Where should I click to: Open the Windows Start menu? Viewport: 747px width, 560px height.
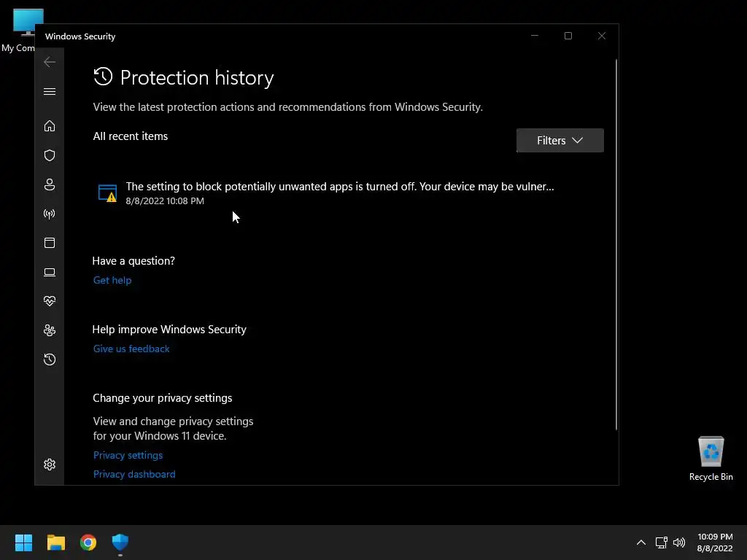tap(23, 542)
